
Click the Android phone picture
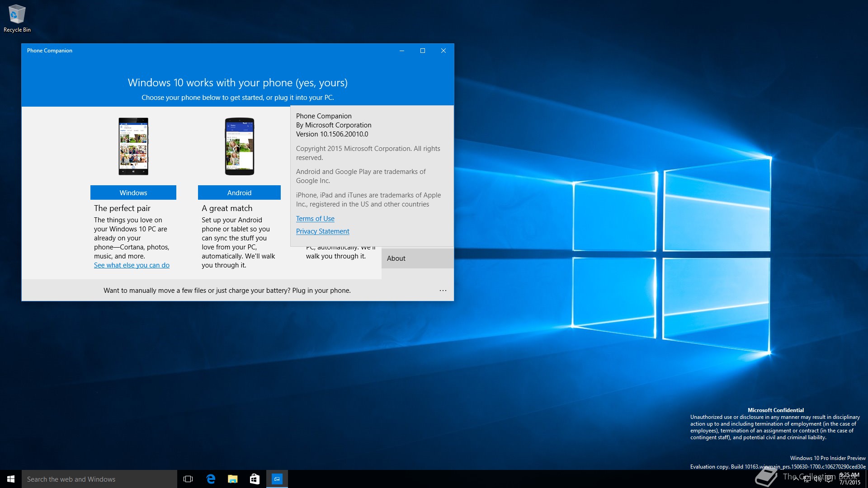pos(240,146)
